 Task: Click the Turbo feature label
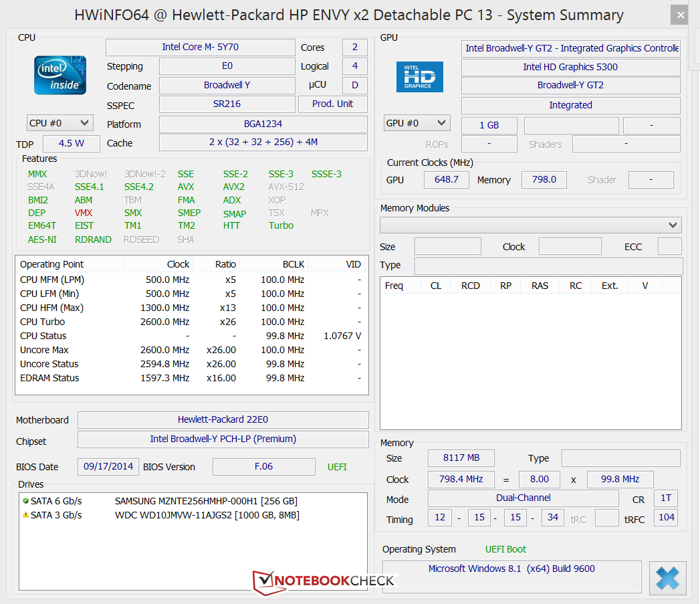point(281,225)
